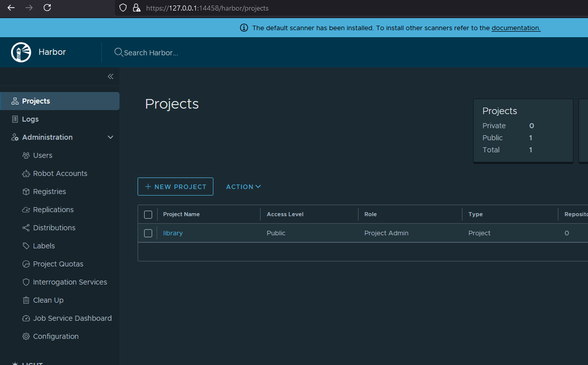
Task: Click the Type column header
Action: click(476, 214)
